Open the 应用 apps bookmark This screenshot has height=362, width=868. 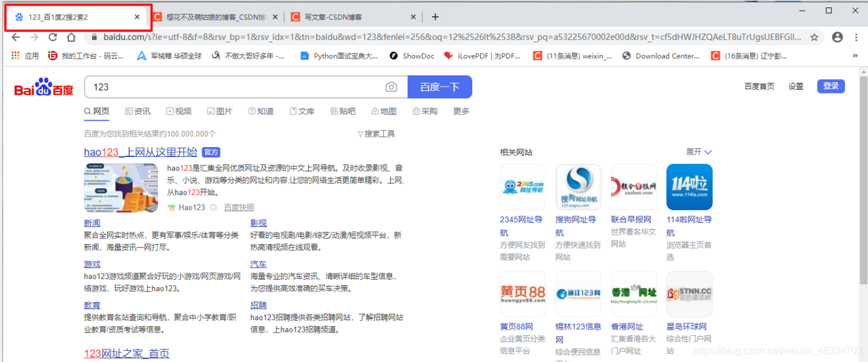[26, 56]
